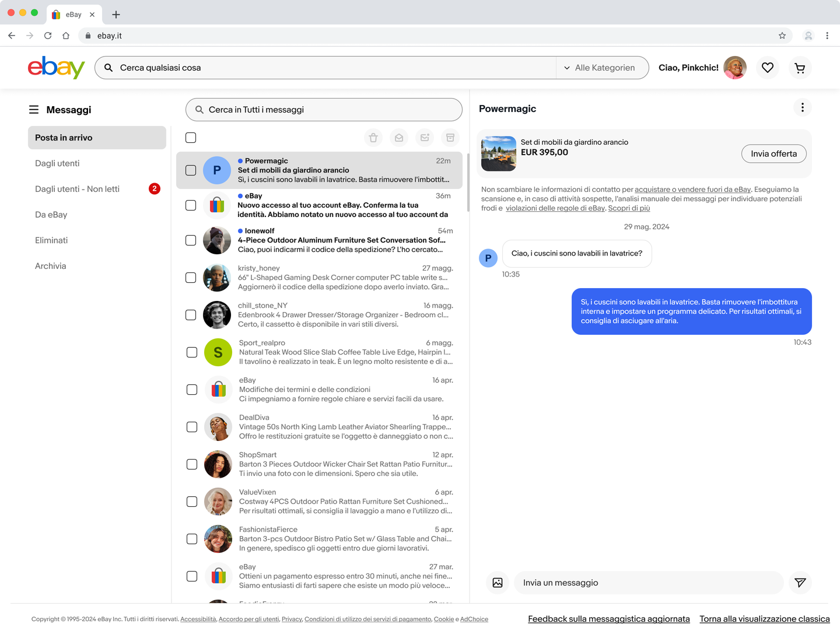The image size is (840, 634).
Task: Click the Invia offerta button
Action: tap(773, 154)
